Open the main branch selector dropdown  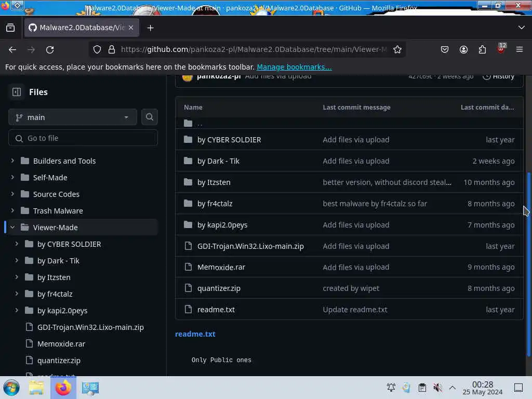73,117
